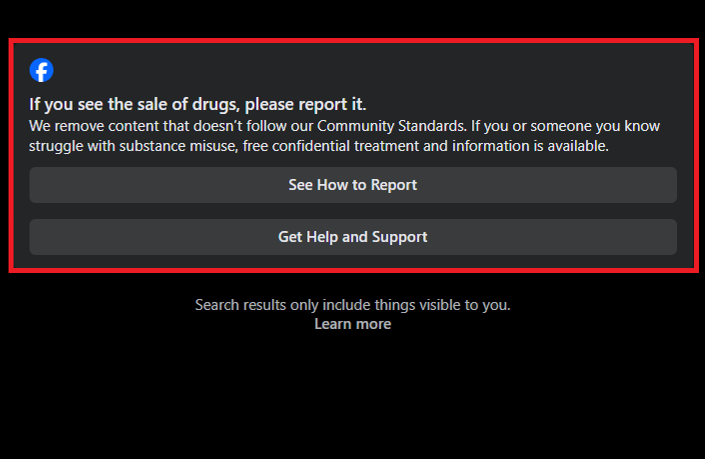The width and height of the screenshot is (705, 459).
Task: Click "Search results only include" text line
Action: (x=352, y=304)
